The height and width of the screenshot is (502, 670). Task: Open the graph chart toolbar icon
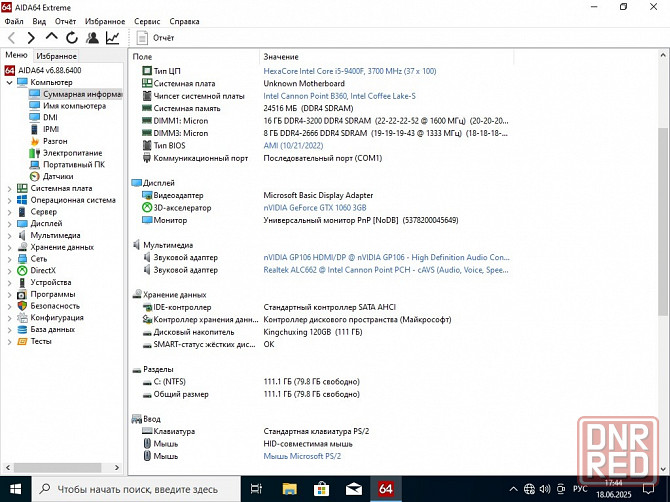point(113,38)
